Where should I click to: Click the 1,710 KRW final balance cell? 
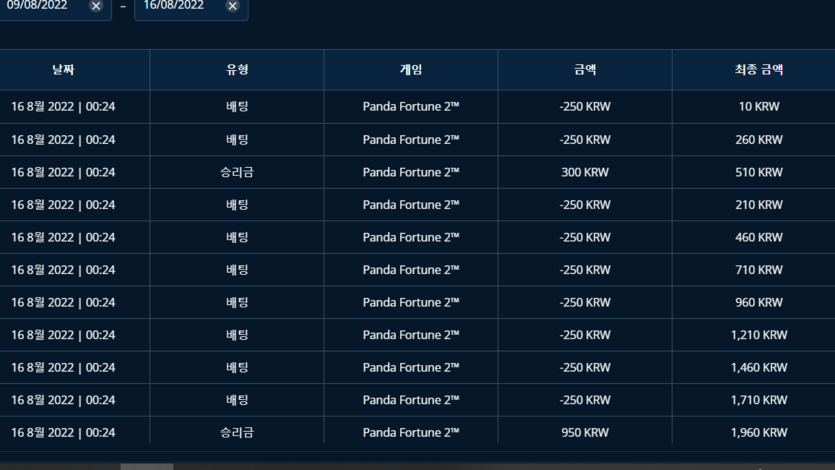(x=759, y=400)
